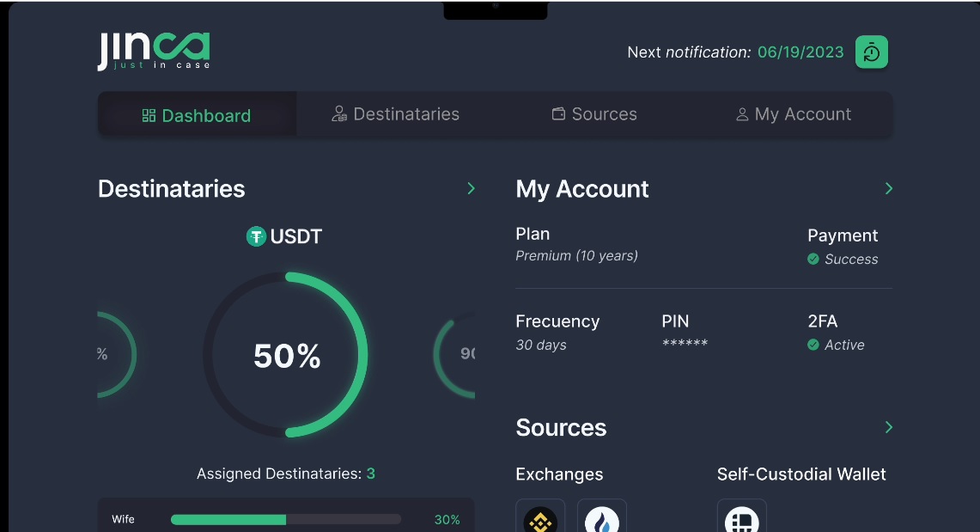Select the Huobi exchange icon
980x532 pixels.
[x=602, y=519]
